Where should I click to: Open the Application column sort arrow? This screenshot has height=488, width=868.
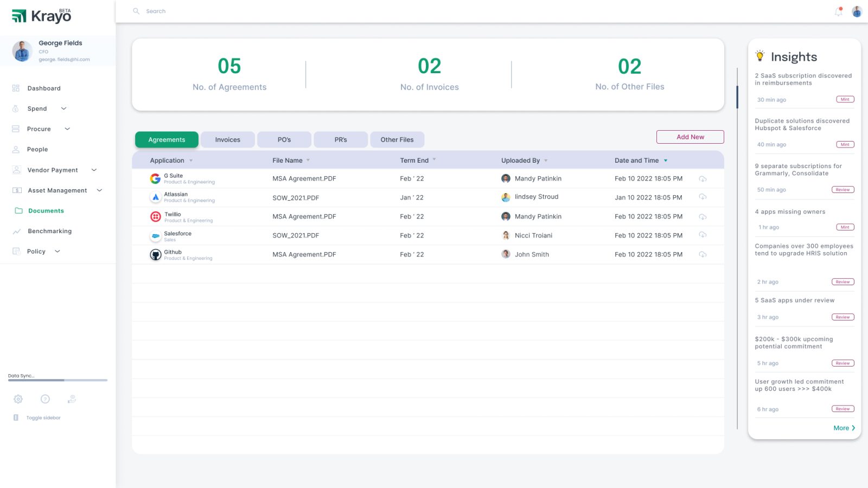tap(191, 160)
